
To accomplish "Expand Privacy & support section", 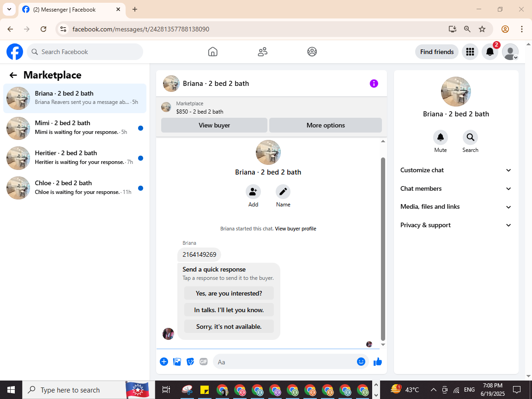I will (x=456, y=225).
